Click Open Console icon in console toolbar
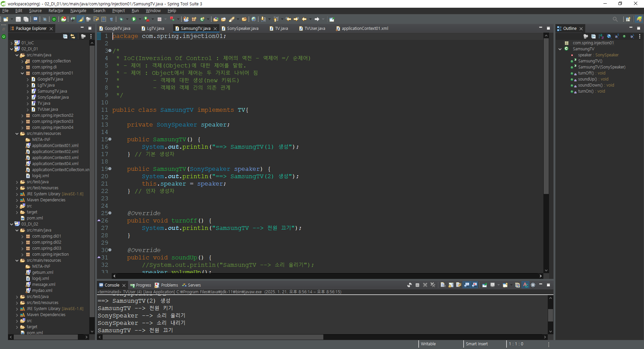The width and height of the screenshot is (644, 349). pyautogui.click(x=505, y=285)
